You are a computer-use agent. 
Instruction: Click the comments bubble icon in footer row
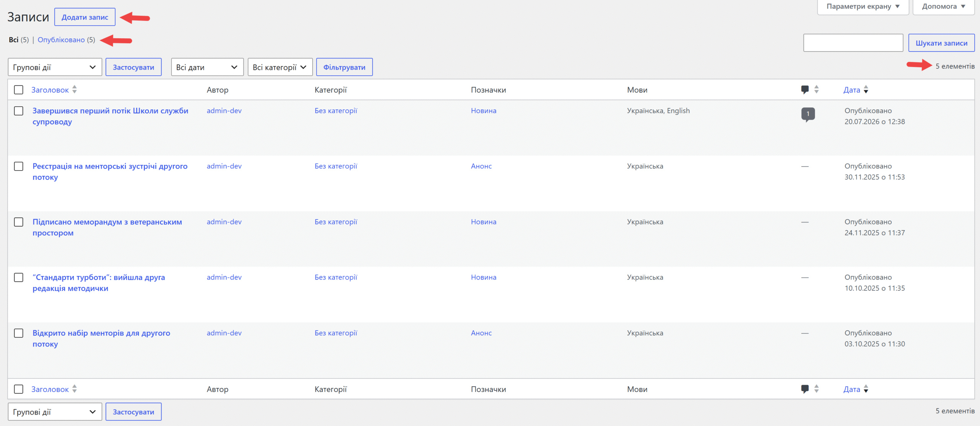805,389
